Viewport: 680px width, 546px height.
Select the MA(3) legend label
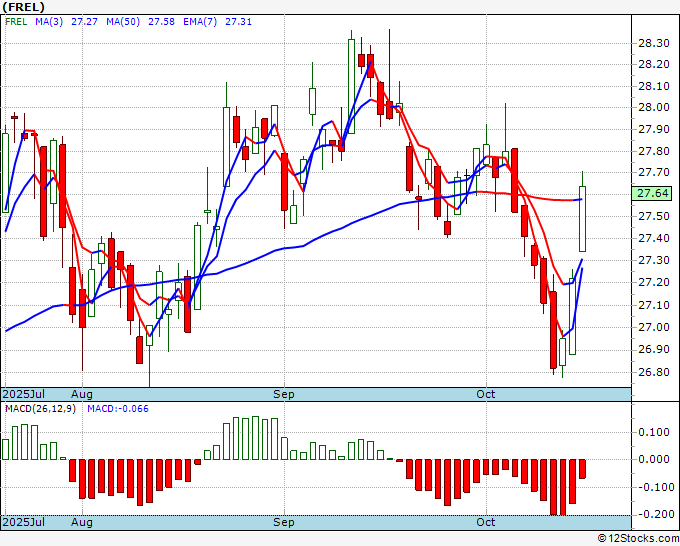49,22
